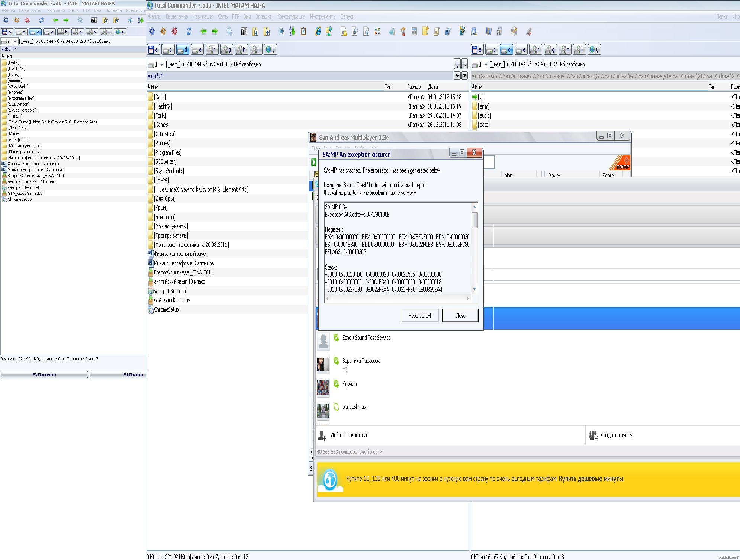The height and width of the screenshot is (560, 740).
Task: Click thumbnails view icon in large toolbar
Action: (x=377, y=32)
